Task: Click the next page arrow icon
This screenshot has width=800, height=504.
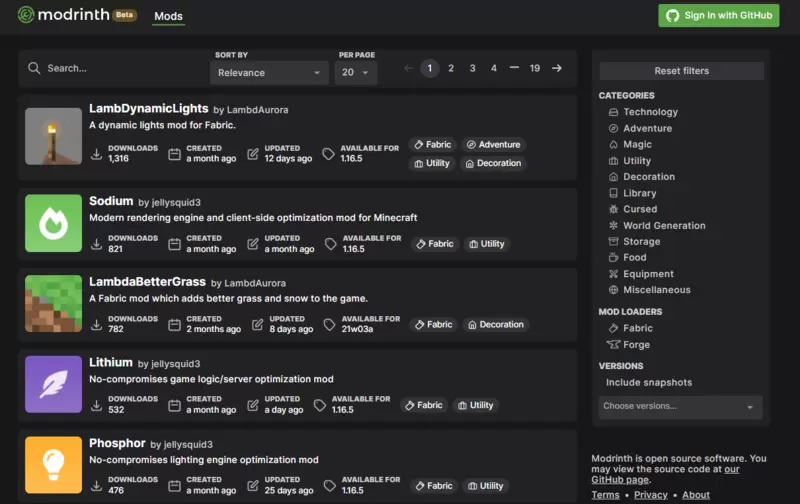Action: pyautogui.click(x=557, y=68)
